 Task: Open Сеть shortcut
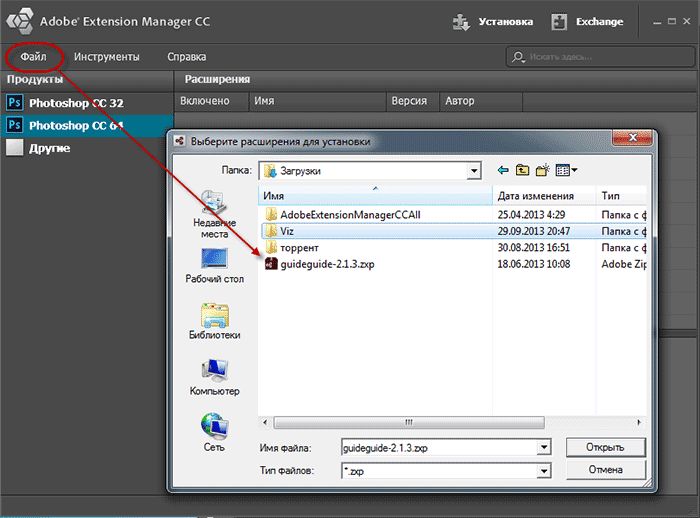pos(214,432)
